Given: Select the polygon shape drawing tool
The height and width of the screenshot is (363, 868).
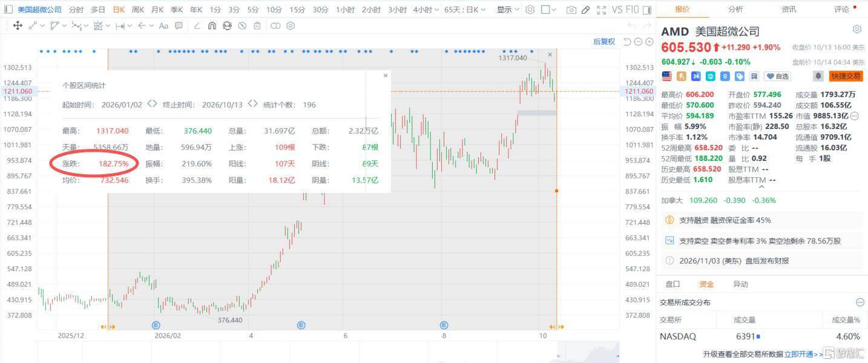Looking at the screenshot, I should 54,26.
